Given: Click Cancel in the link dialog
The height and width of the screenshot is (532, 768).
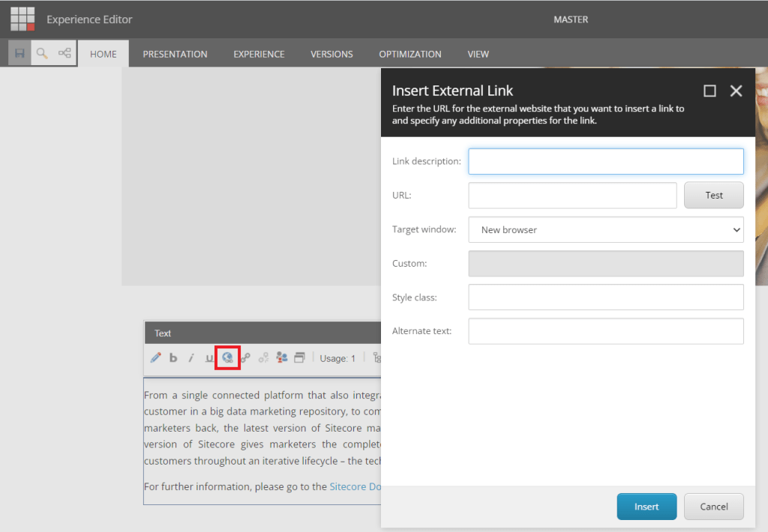Looking at the screenshot, I should [x=713, y=507].
